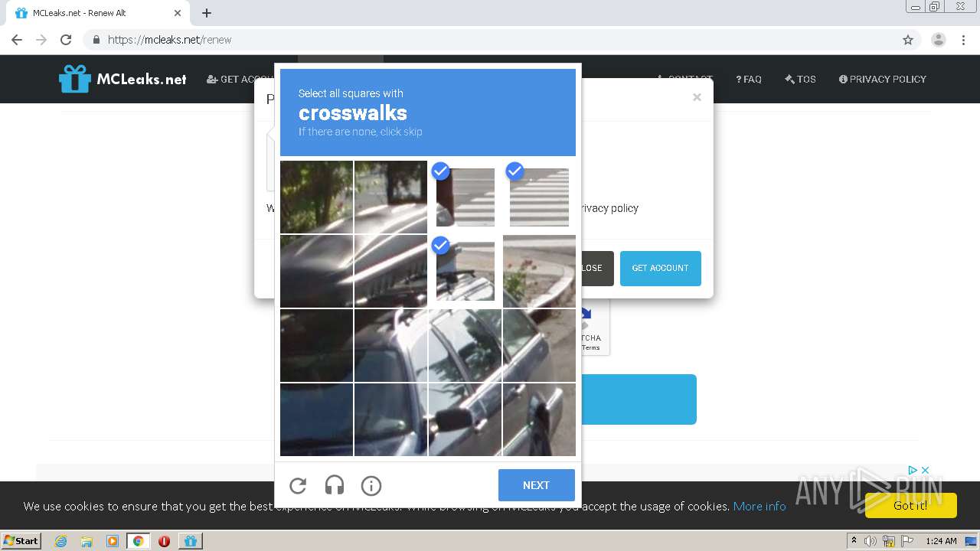Open the volume speaker tray icon
Screen dimensions: 980x551
click(871, 541)
